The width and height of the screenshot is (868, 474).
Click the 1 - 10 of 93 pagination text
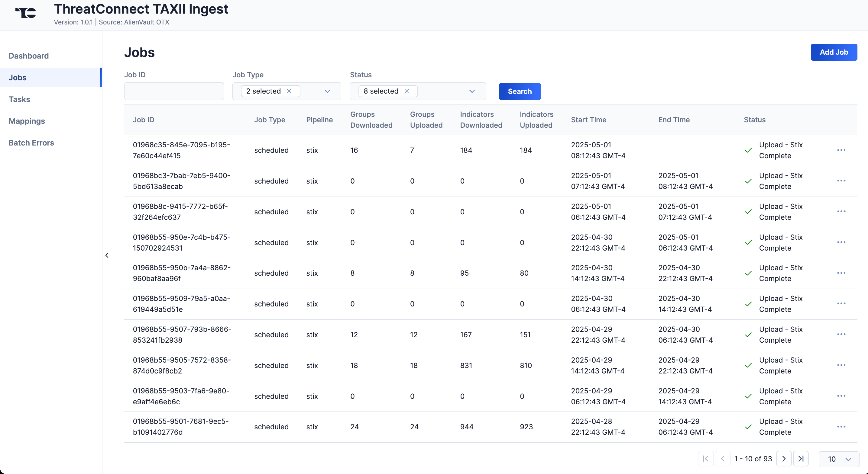coord(753,459)
